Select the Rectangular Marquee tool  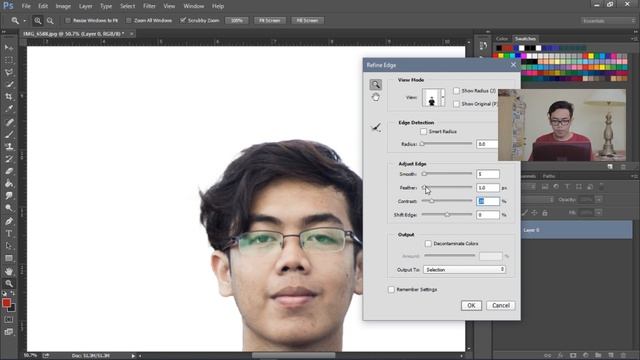coord(9,60)
